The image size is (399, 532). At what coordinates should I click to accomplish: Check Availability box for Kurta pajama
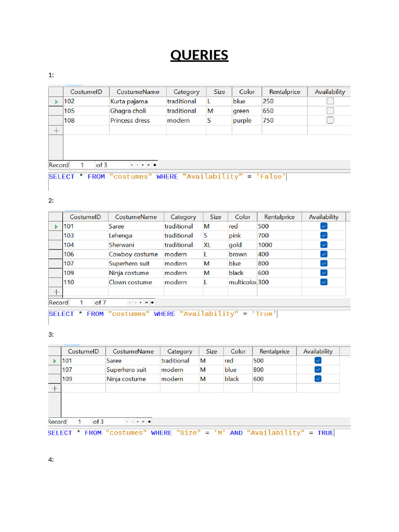pyautogui.click(x=330, y=101)
